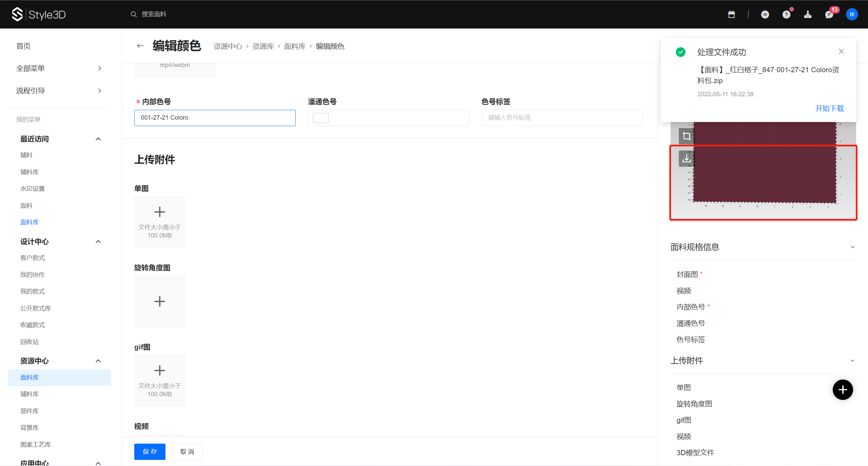The height and width of the screenshot is (466, 868).
Task: Open the user avatar menu
Action: (852, 14)
